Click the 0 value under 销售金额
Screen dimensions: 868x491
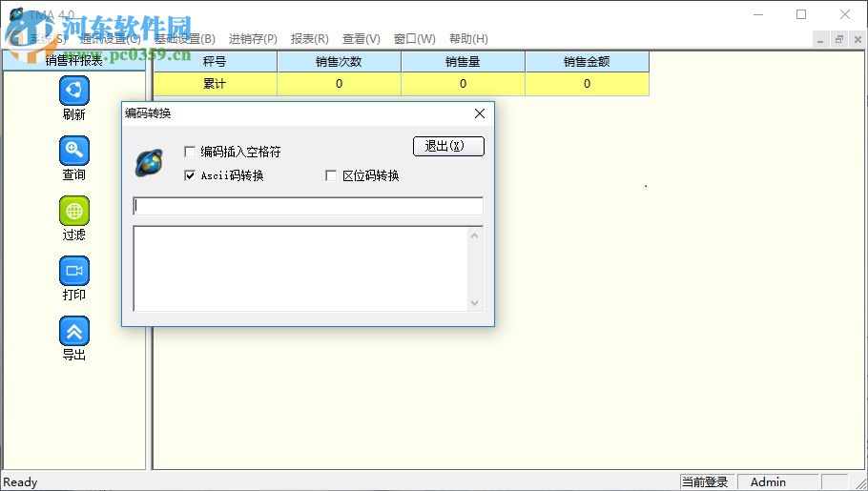587,84
